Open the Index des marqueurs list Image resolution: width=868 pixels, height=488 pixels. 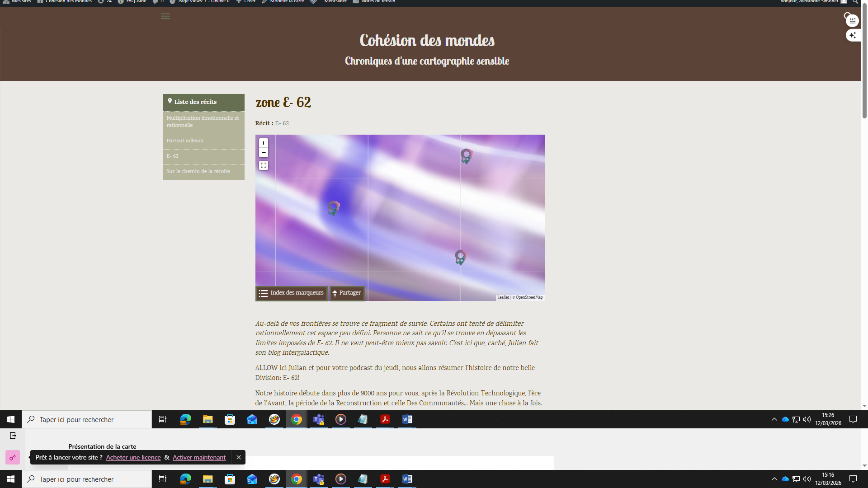pos(291,293)
